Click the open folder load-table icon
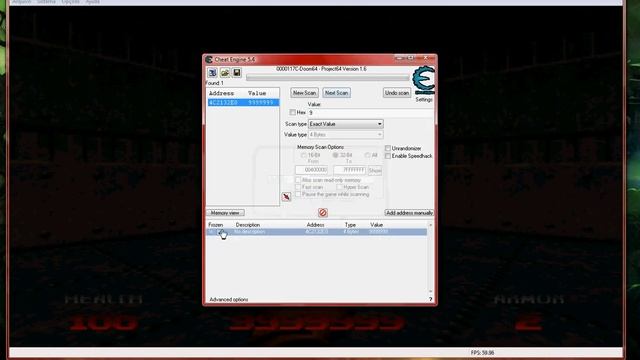640x360 pixels. pyautogui.click(x=224, y=73)
